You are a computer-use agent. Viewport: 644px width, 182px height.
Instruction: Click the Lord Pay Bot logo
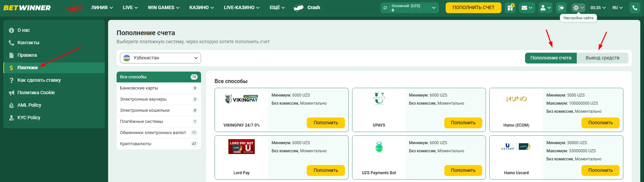point(242,147)
